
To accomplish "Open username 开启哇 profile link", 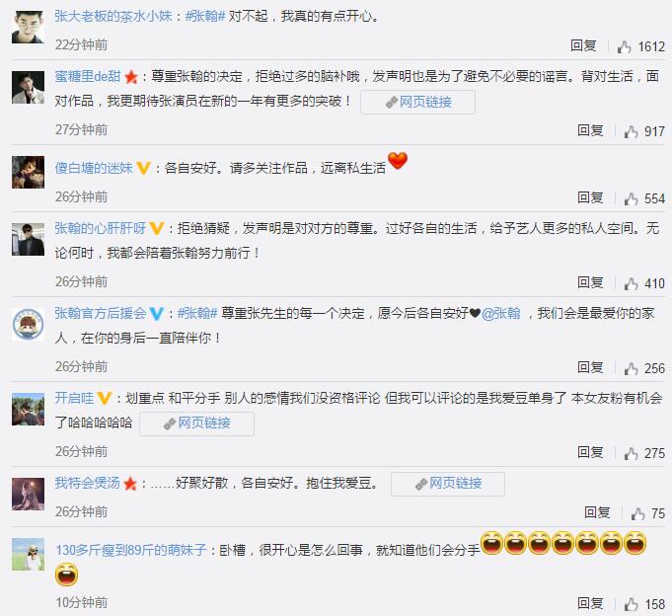I will point(74,398).
